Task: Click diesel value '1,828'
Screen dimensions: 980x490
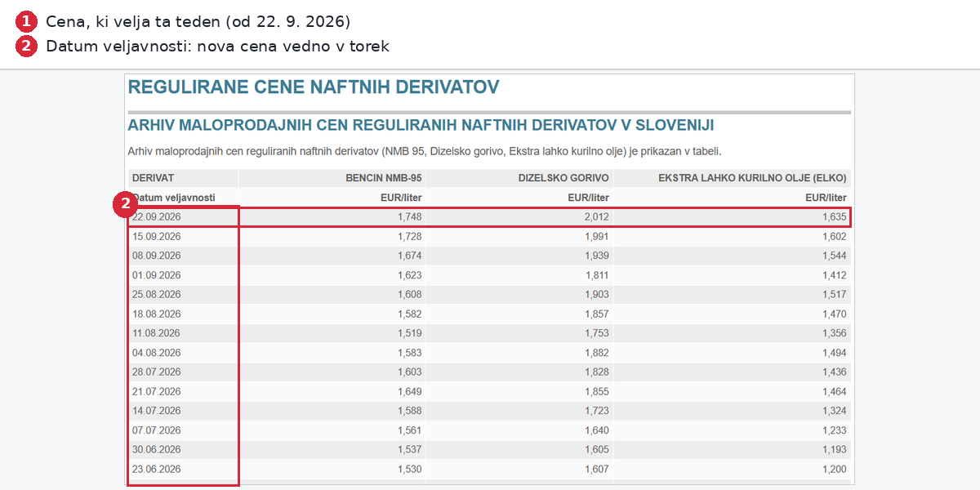Action: (597, 372)
